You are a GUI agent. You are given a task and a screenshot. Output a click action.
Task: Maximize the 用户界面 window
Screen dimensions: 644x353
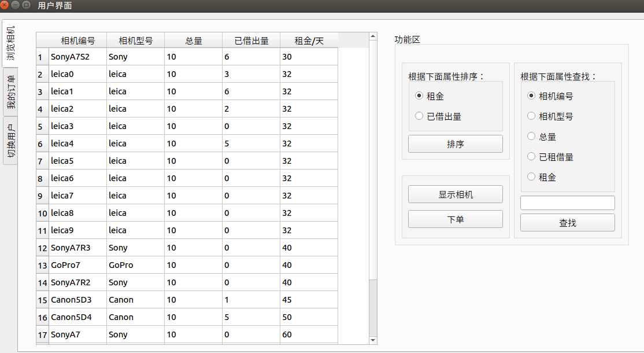coord(26,5)
